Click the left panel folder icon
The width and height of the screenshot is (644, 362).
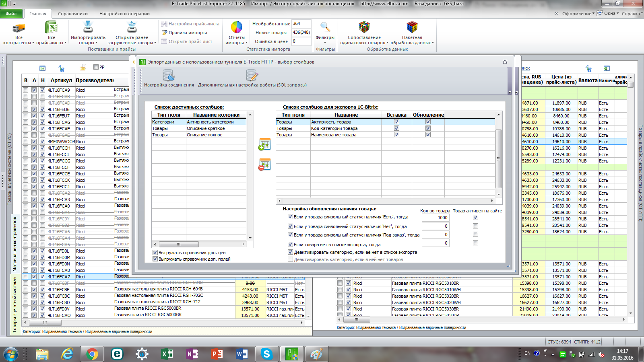point(83,68)
